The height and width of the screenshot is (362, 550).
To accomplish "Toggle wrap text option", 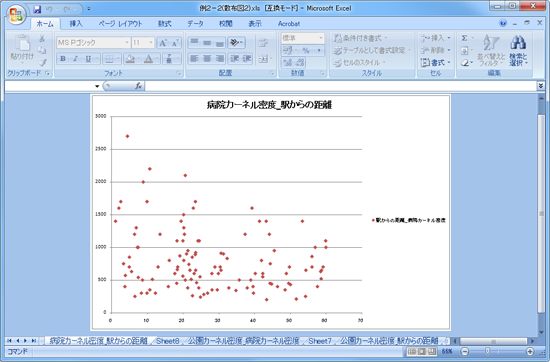I will [x=262, y=43].
